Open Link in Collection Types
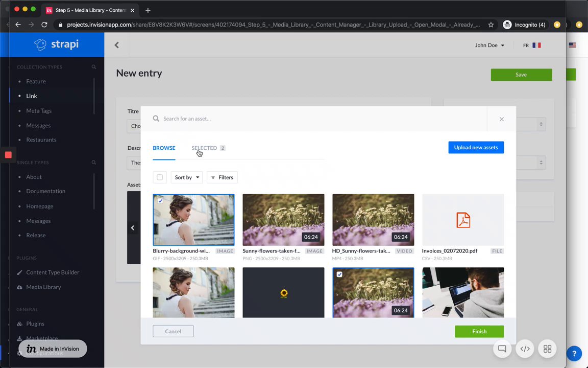 pos(32,96)
